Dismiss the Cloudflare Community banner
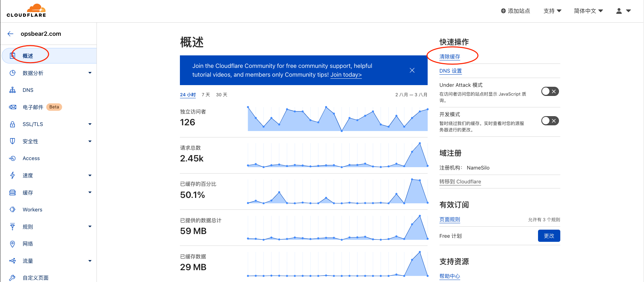Image resolution: width=644 pixels, height=282 pixels. pos(412,70)
